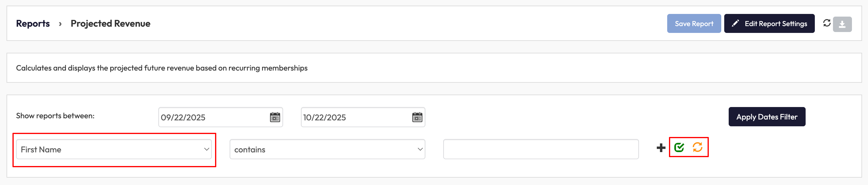Click the end date field showing 10/22/2025
Viewport: 868px width, 185px height.
click(x=355, y=117)
